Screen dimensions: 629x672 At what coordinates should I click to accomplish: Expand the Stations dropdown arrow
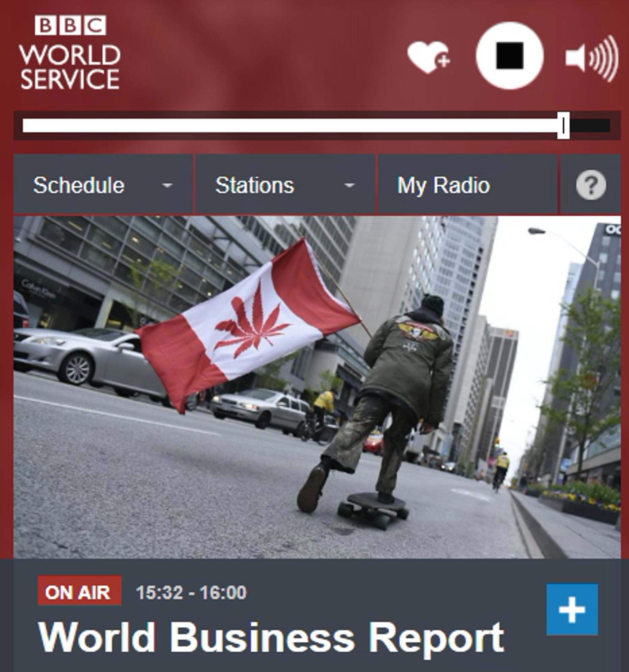click(x=349, y=185)
